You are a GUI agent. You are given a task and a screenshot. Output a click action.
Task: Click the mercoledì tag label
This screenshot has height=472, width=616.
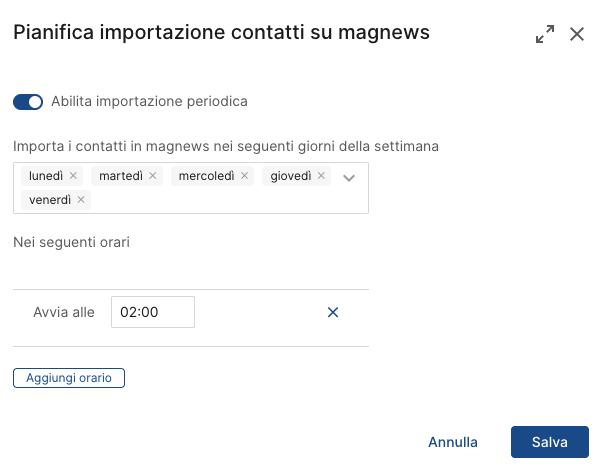tap(206, 176)
